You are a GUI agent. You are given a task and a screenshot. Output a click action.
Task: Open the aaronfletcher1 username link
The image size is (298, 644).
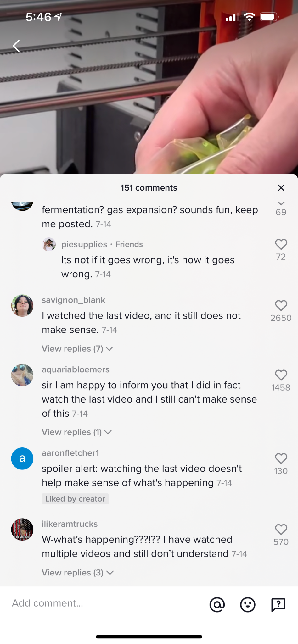pyautogui.click(x=70, y=453)
